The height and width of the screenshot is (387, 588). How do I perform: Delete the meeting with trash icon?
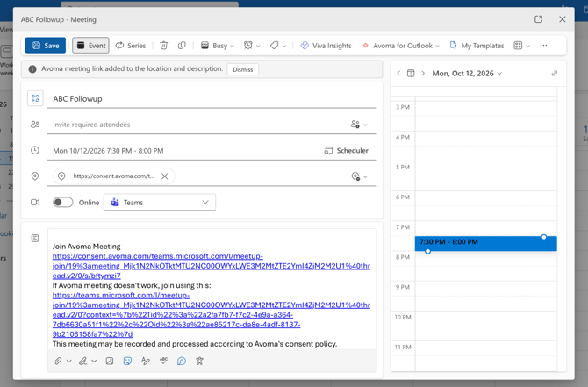(163, 46)
